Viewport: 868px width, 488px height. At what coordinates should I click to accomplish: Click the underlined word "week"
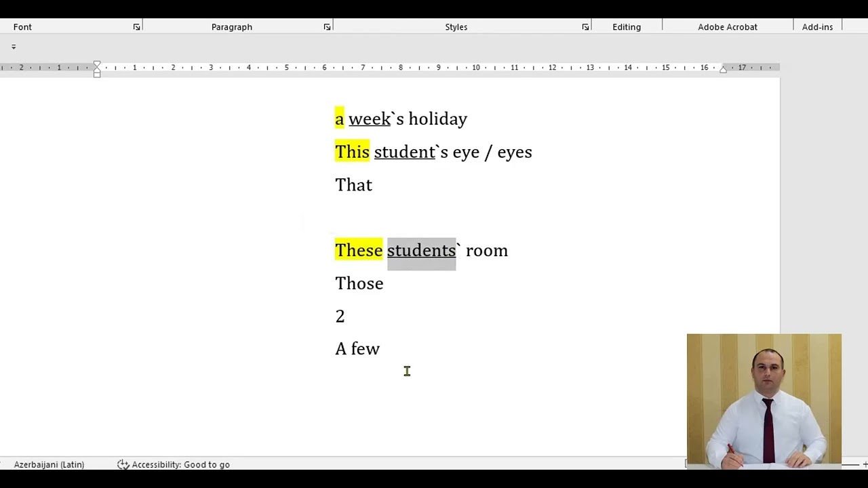[370, 119]
